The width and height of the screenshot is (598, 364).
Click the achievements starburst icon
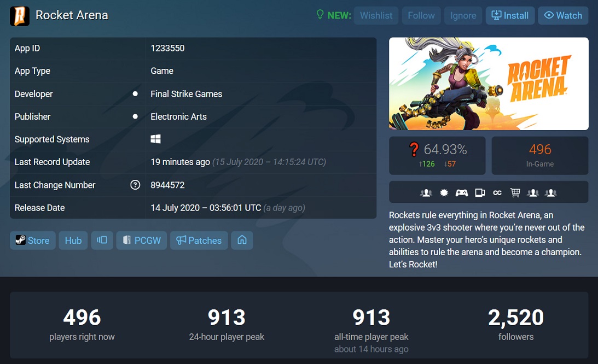click(444, 193)
